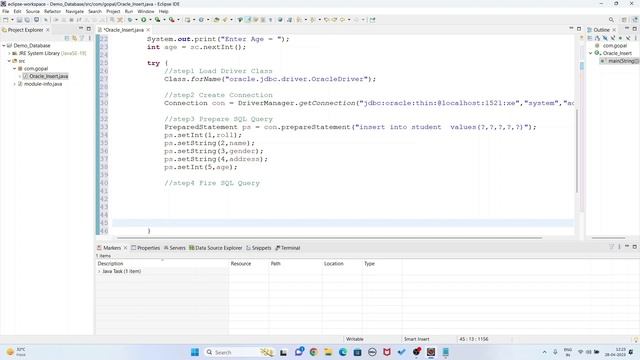Click the Description column header in Markers
Image resolution: width=640 pixels, height=360 pixels.
point(162,264)
